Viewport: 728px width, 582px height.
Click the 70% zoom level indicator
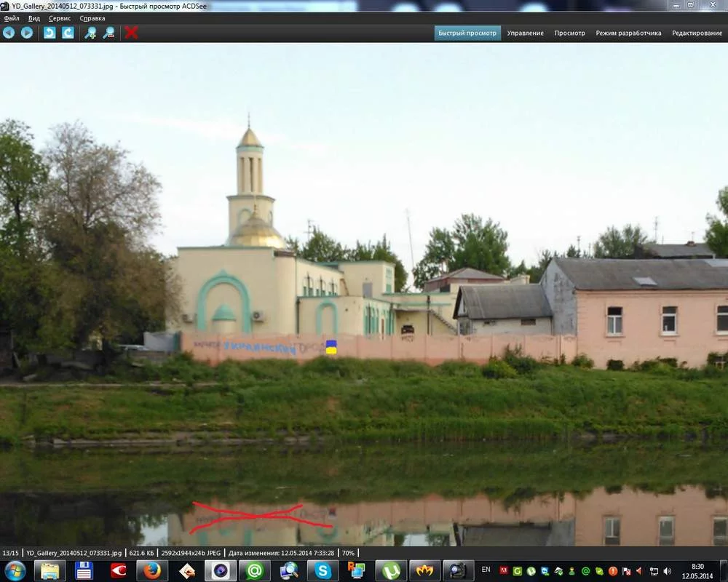click(x=347, y=553)
